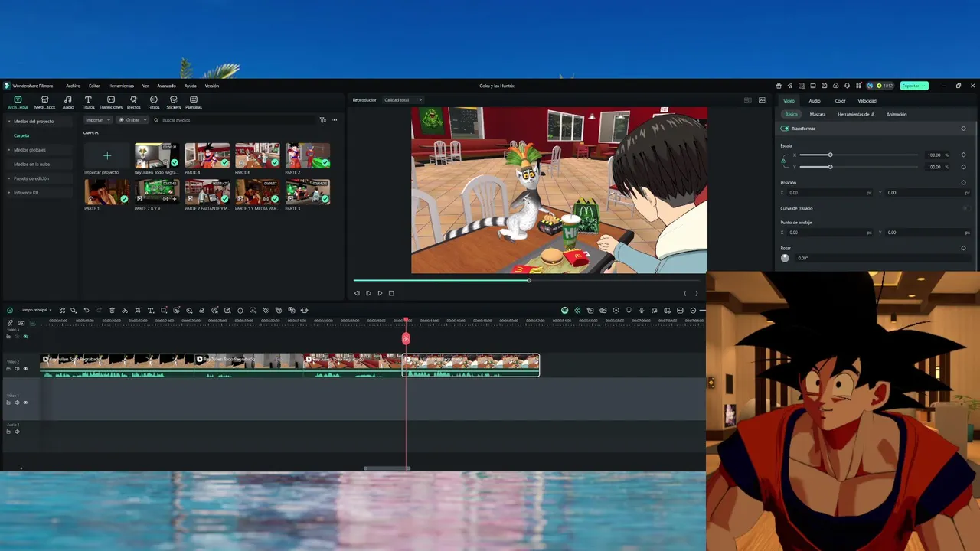
Task: Click the crop icon in timeline toolbar
Action: (x=138, y=310)
